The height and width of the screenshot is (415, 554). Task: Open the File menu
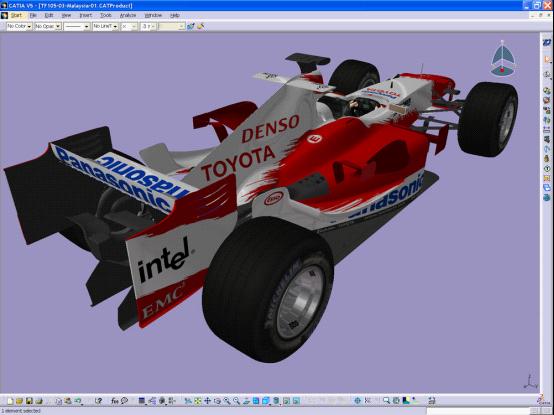33,16
